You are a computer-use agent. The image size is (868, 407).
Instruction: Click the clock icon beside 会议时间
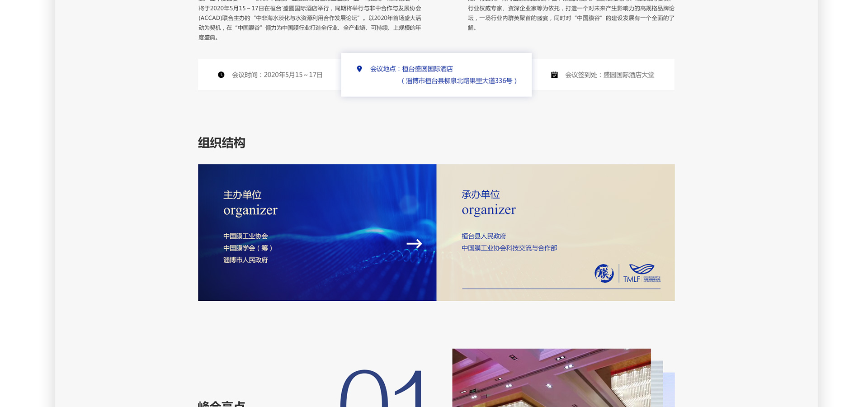click(x=221, y=75)
